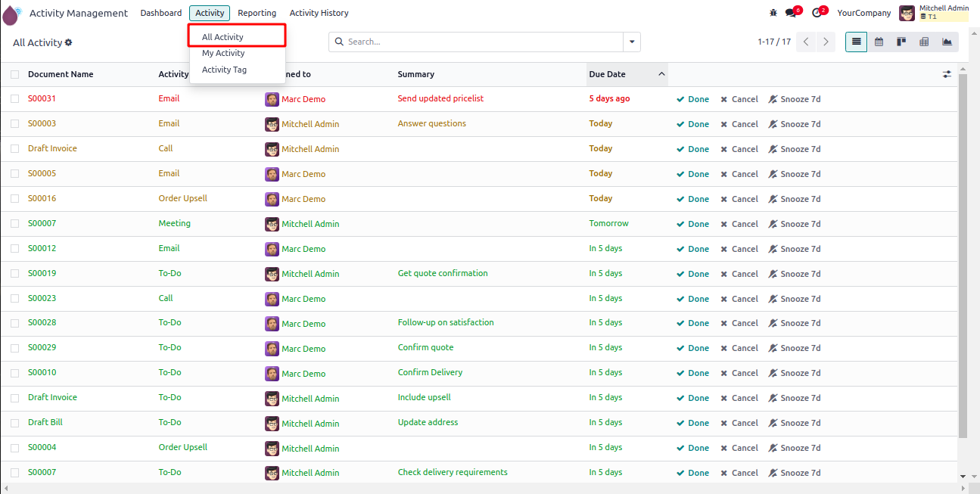Click the Odoo home app logo
The width and height of the screenshot is (980, 494).
tap(11, 14)
